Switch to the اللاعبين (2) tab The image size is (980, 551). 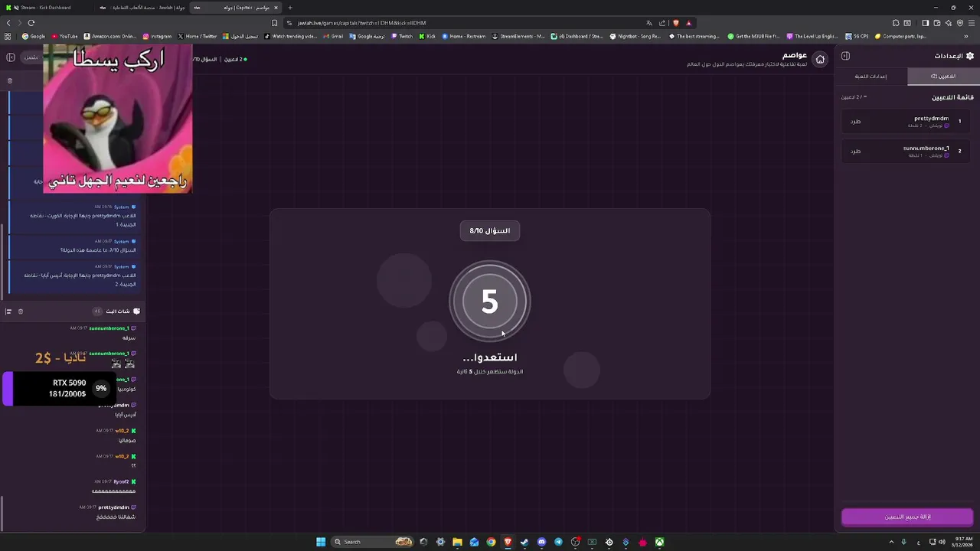(x=943, y=77)
